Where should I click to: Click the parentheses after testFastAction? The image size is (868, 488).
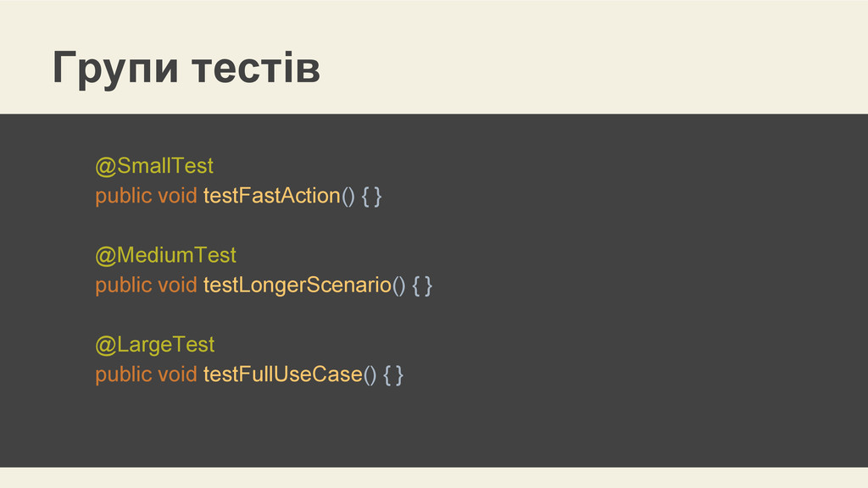(x=348, y=196)
